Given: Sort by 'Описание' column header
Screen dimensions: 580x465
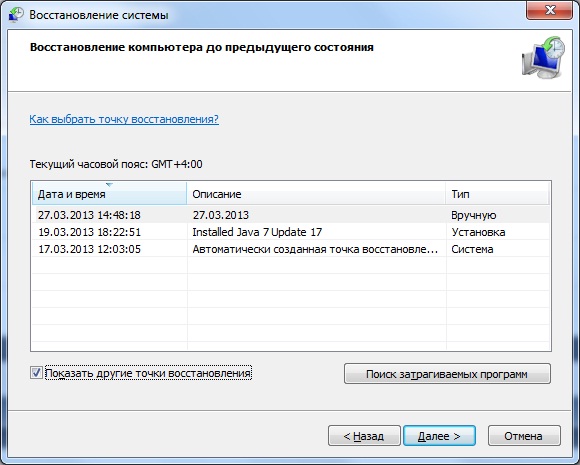Looking at the screenshot, I should (316, 193).
